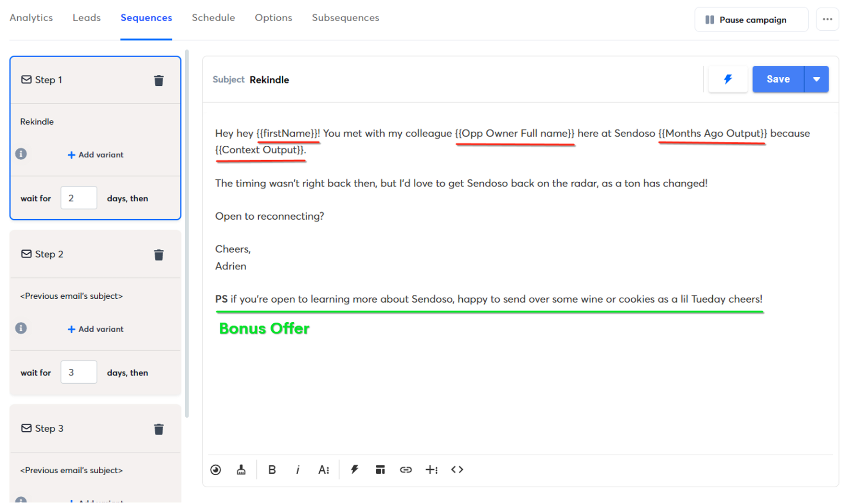The height and width of the screenshot is (504, 864).
Task: Open the more options ellipsis menu
Action: point(827,20)
